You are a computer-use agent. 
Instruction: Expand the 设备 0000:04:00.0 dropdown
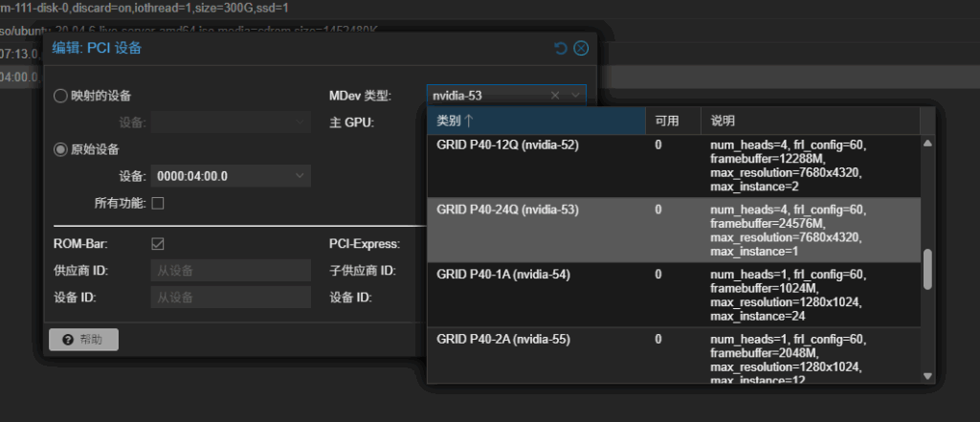pos(300,176)
